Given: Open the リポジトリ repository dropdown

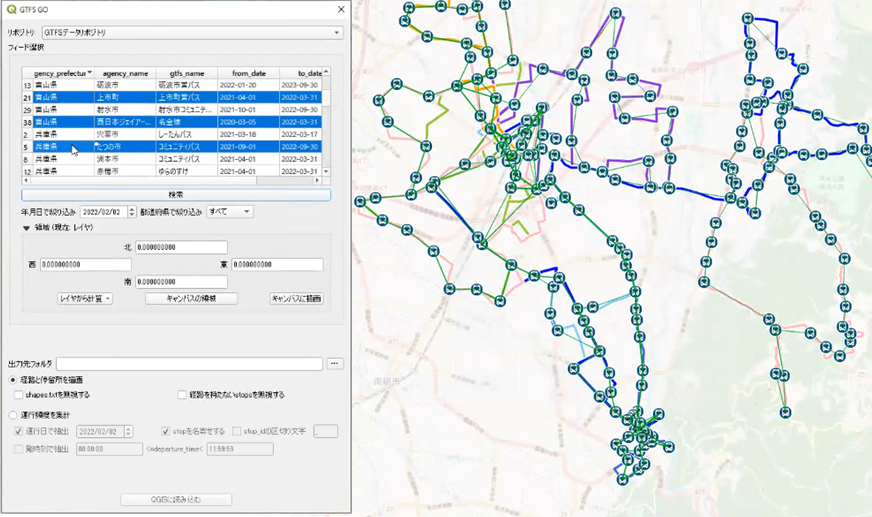Looking at the screenshot, I should point(191,33).
